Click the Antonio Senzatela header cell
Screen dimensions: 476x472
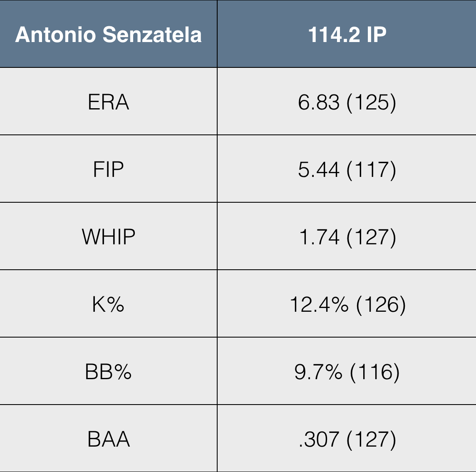[108, 35]
